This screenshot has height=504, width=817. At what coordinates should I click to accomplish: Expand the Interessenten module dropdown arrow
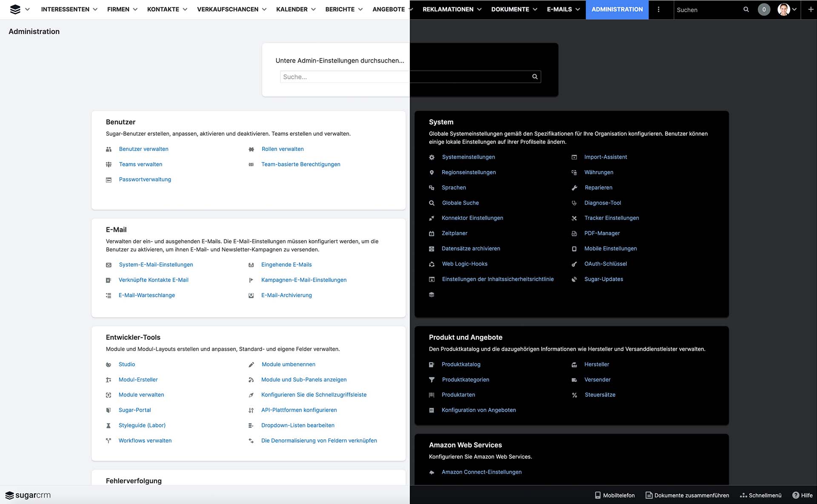[95, 9]
